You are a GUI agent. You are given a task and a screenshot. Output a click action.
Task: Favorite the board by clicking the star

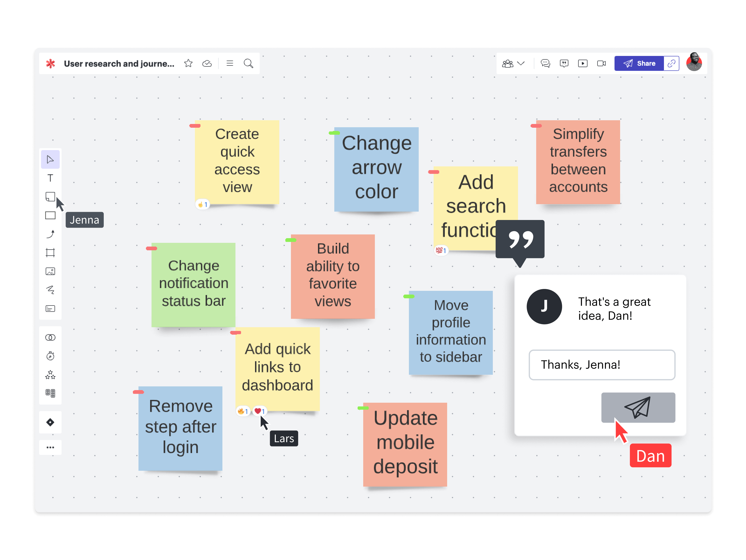[188, 63]
